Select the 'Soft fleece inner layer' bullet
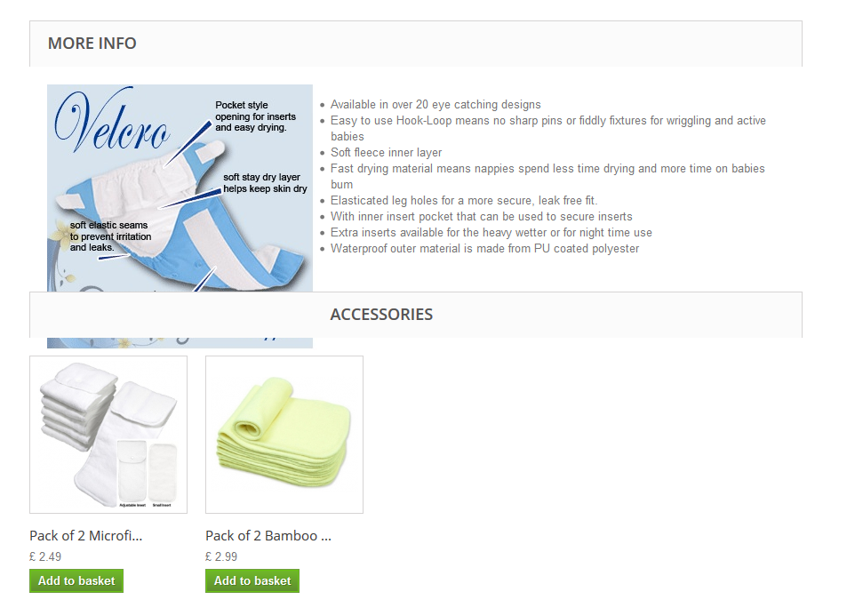 tap(387, 152)
